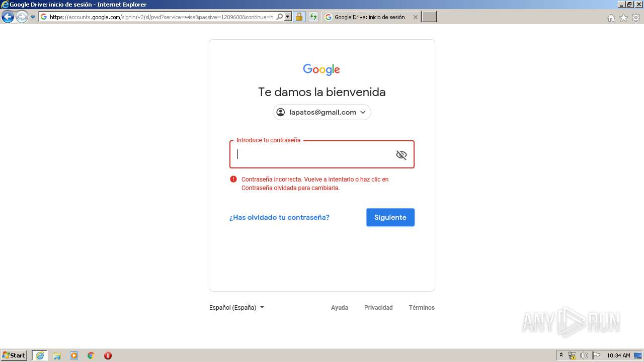This screenshot has width=644, height=362.
Task: Open the Tools gear icon
Action: click(636, 18)
